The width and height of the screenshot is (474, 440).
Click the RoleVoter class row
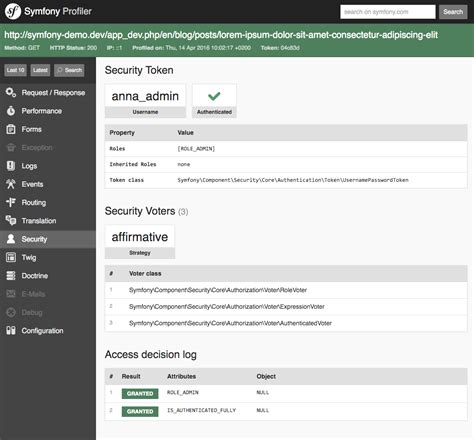click(286, 290)
